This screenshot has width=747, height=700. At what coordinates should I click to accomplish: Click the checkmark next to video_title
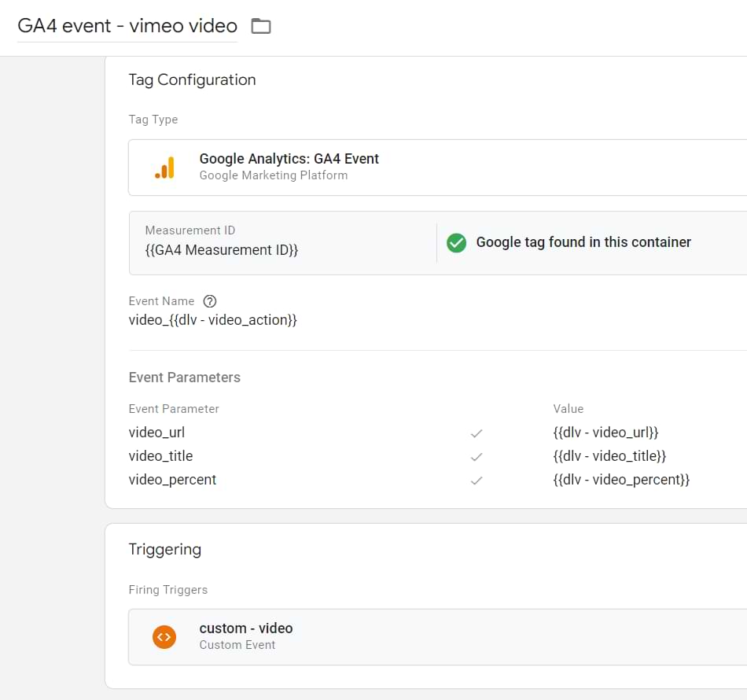click(476, 457)
